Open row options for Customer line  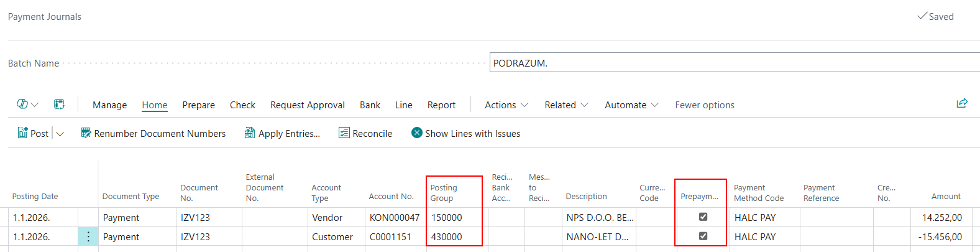88,236
